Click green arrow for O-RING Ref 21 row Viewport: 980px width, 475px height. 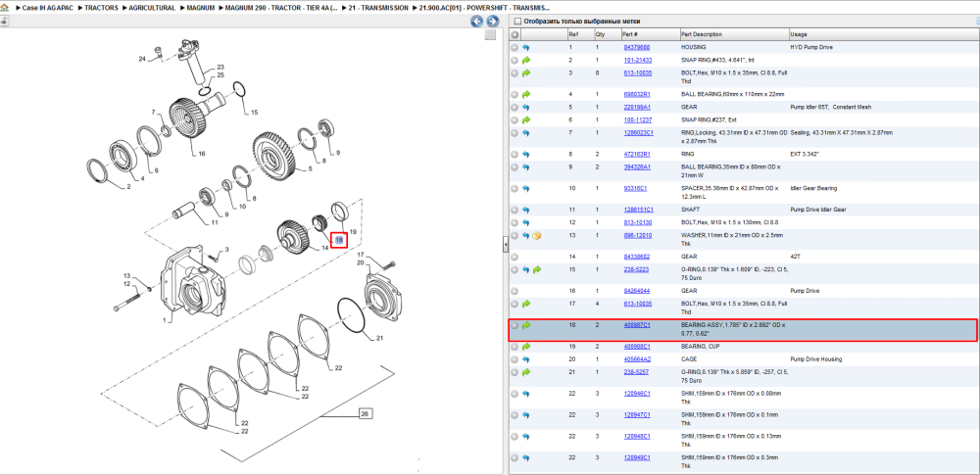coord(525,372)
